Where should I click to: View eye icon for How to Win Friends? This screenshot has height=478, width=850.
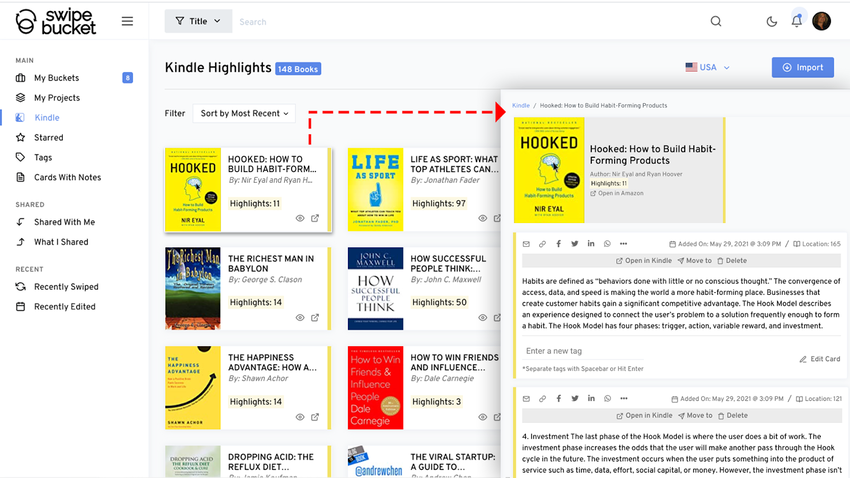[x=482, y=417]
